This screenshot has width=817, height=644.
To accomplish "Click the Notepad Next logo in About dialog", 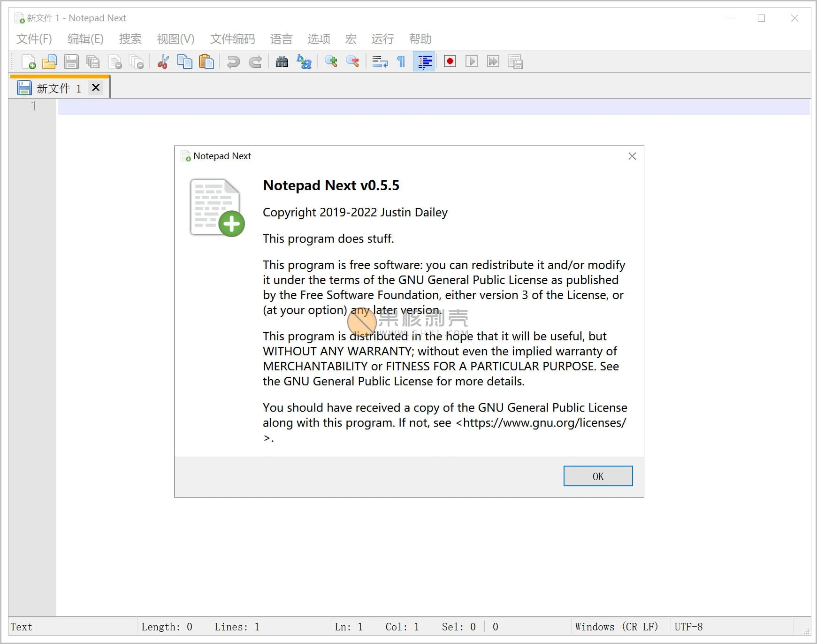I will click(x=217, y=207).
